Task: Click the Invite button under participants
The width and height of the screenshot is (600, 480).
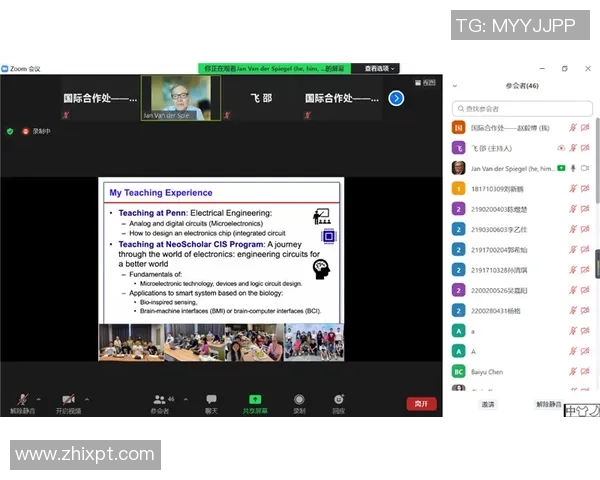Action: 488,404
